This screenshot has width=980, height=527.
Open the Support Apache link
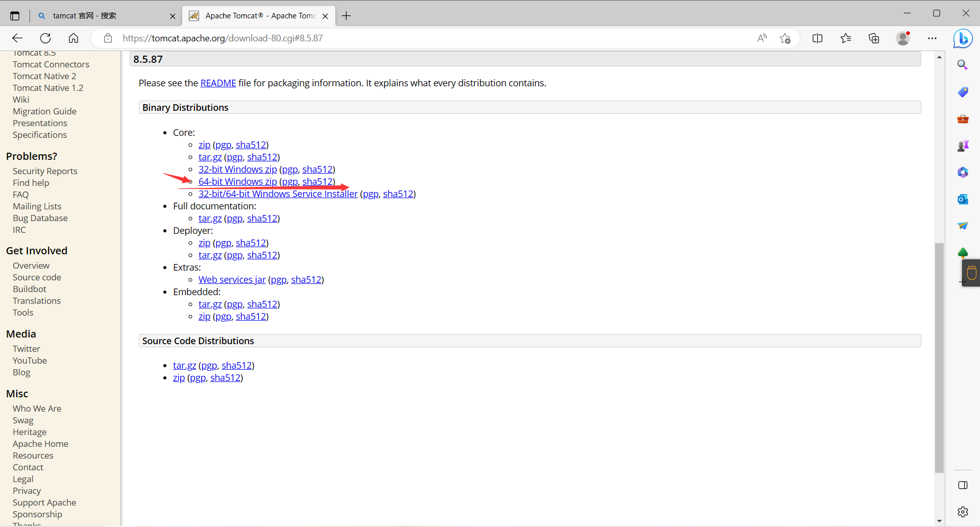(x=44, y=502)
